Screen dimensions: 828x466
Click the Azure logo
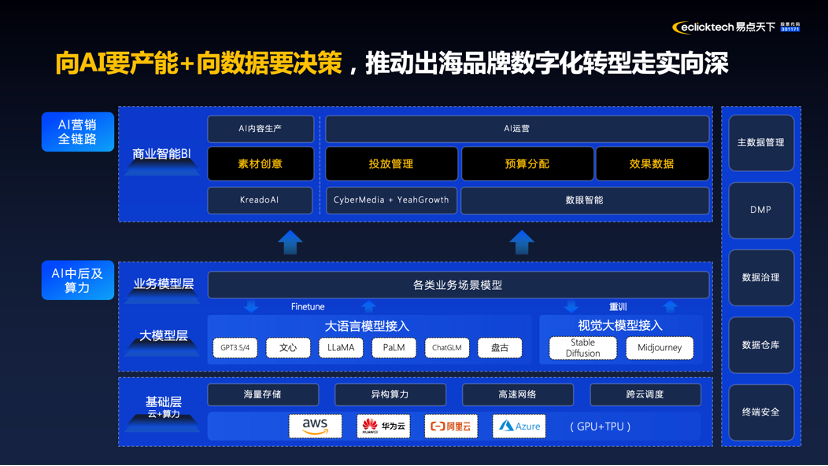point(519,426)
